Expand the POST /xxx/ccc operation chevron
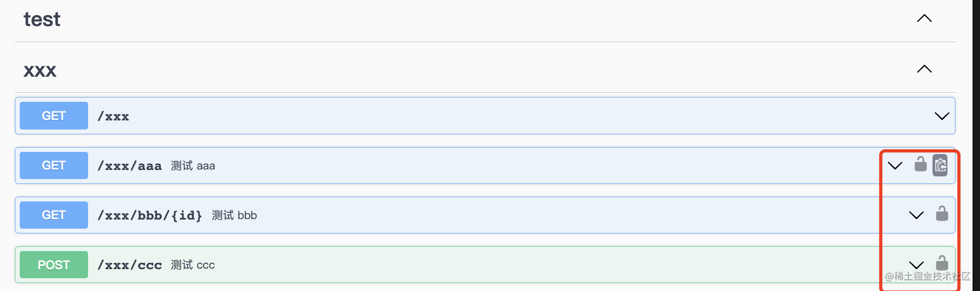This screenshot has width=980, height=291. coord(916,265)
